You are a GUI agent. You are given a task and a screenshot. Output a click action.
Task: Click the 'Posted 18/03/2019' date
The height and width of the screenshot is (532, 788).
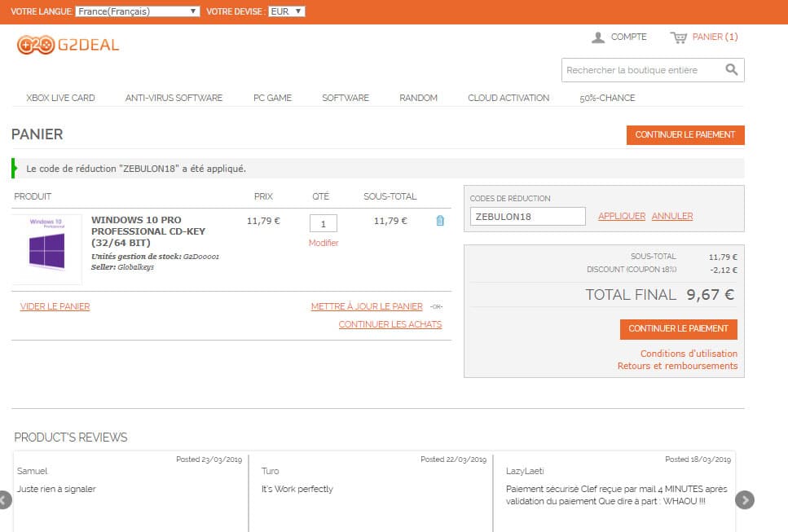pyautogui.click(x=698, y=459)
